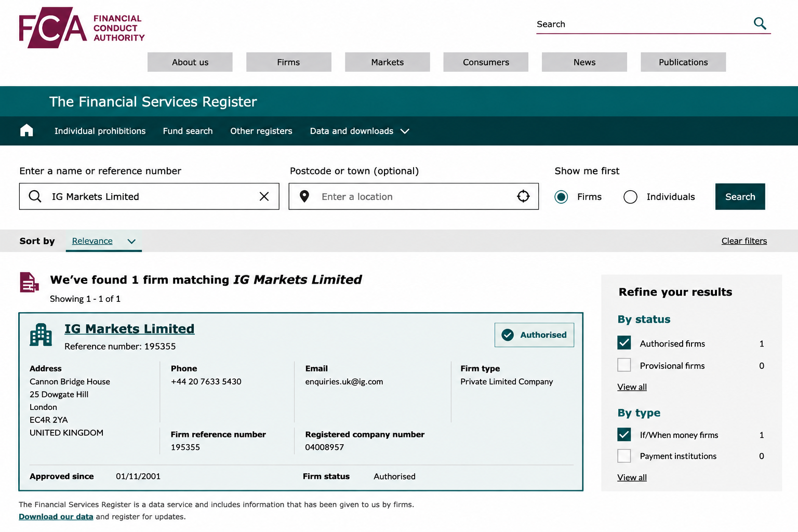Click the 'Refine your results' heading

tap(675, 292)
